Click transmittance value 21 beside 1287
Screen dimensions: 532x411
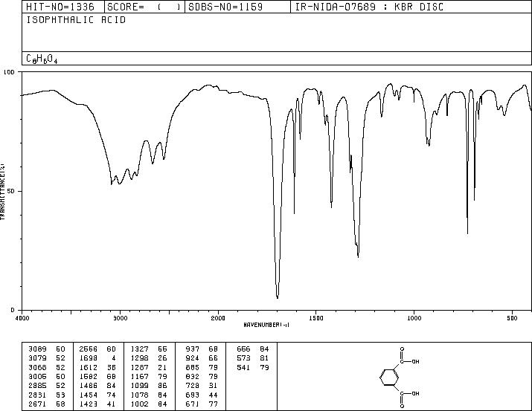point(162,367)
